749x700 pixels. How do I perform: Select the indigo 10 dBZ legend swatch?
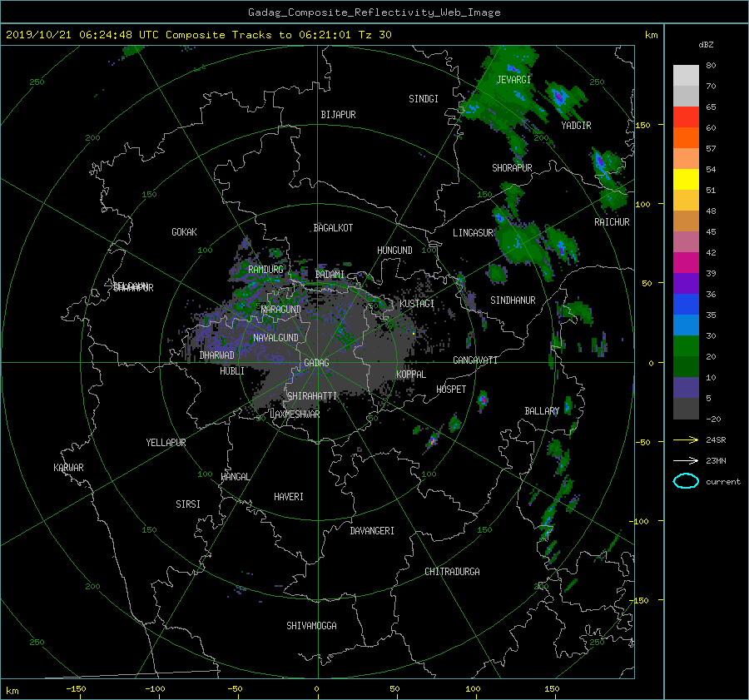pyautogui.click(x=686, y=388)
